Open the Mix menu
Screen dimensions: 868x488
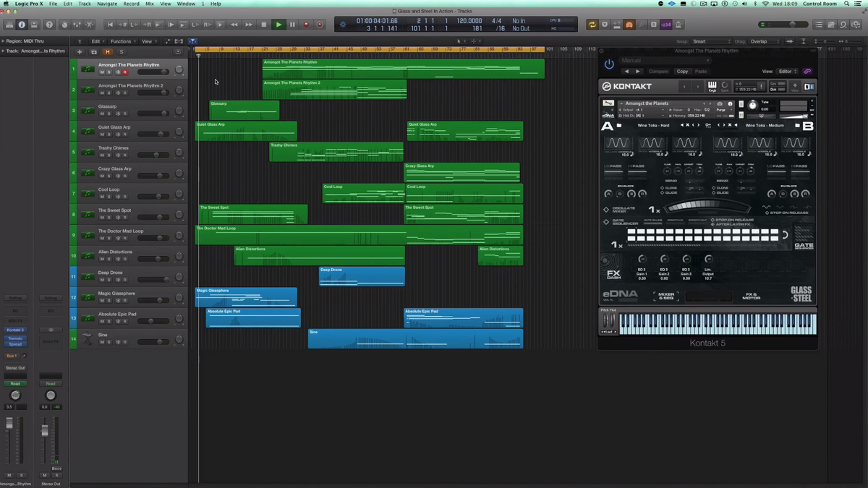149,4
